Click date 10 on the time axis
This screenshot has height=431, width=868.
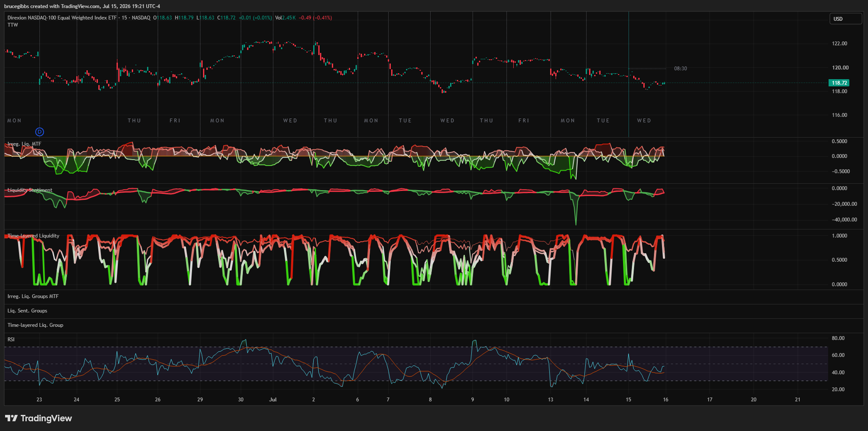[x=506, y=400]
